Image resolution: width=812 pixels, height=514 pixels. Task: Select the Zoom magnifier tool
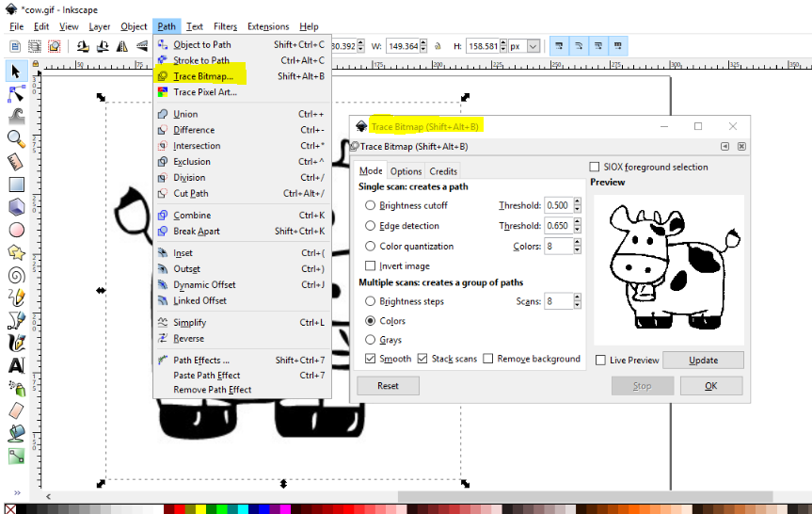click(17, 139)
